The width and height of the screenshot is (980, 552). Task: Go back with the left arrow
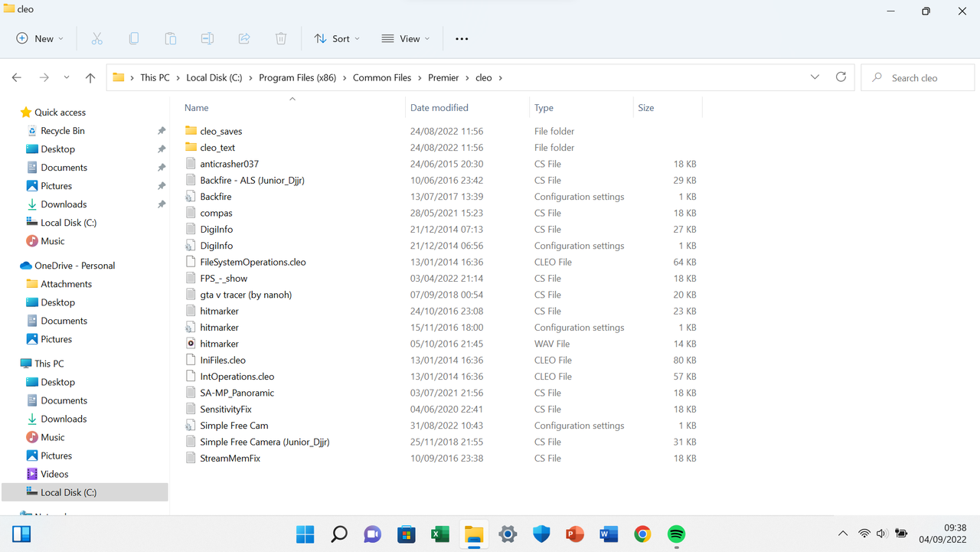coord(17,77)
